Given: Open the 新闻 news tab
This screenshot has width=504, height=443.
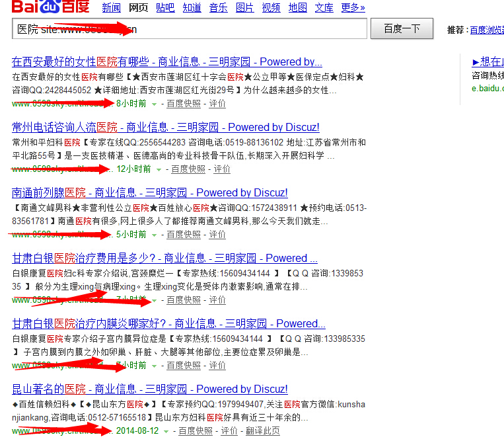Looking at the screenshot, I should [111, 8].
